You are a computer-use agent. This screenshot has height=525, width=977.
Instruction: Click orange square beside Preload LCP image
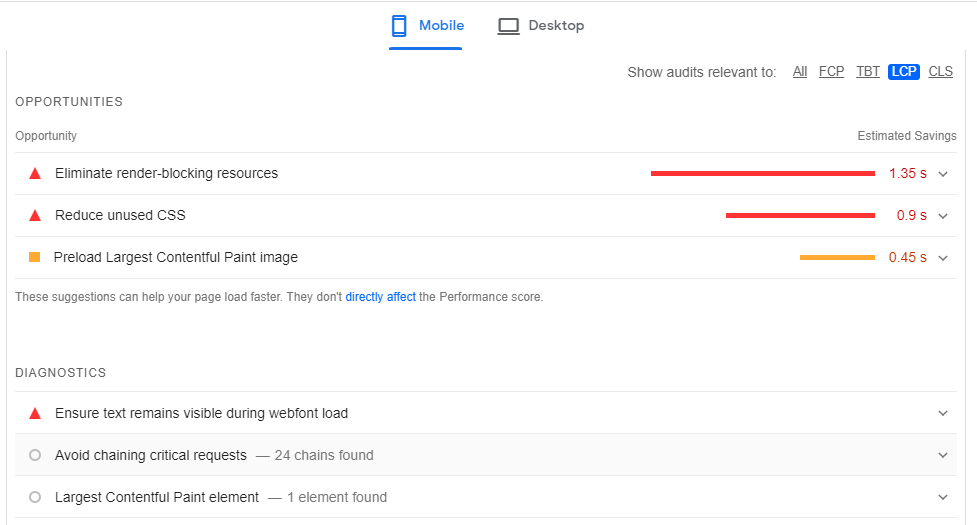pyautogui.click(x=35, y=257)
